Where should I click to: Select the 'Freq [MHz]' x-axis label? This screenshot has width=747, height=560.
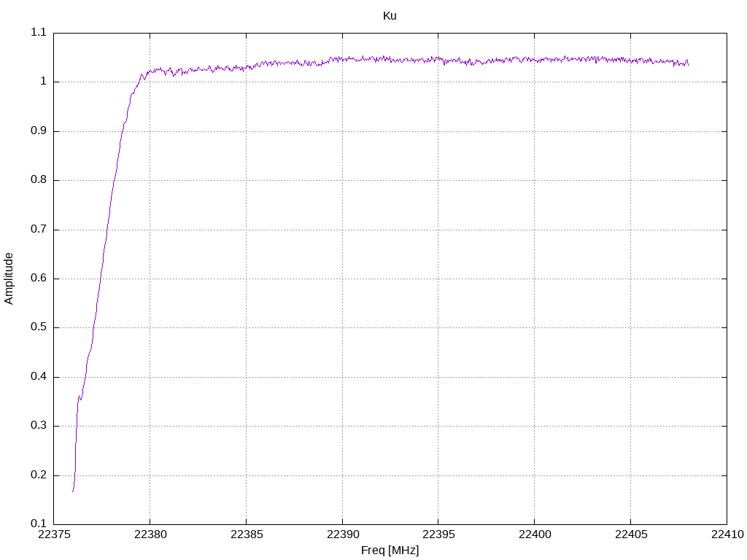[x=390, y=551]
